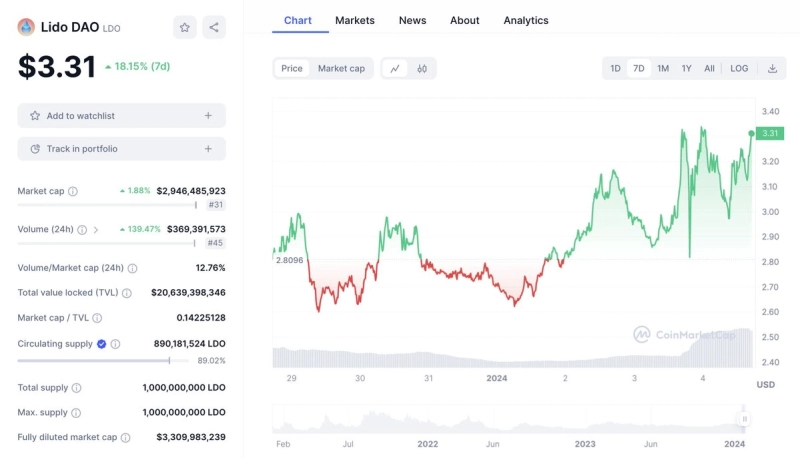Expand Track in portfolio plus

pyautogui.click(x=208, y=149)
